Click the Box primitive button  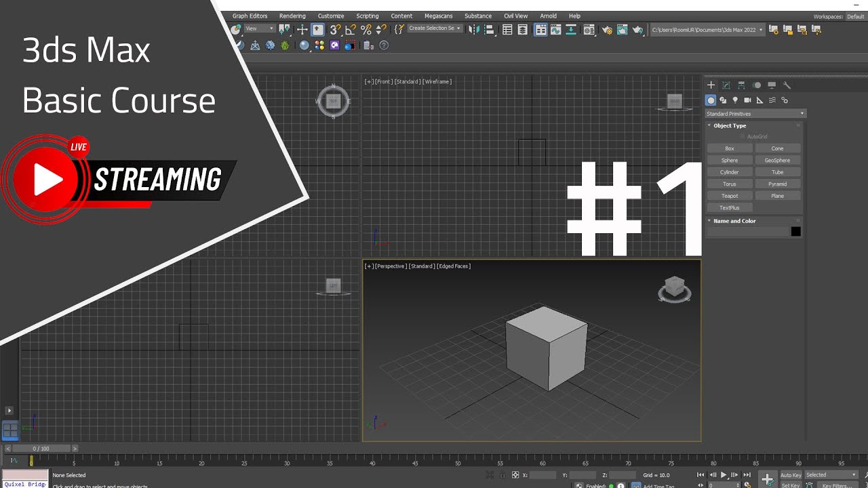[730, 148]
